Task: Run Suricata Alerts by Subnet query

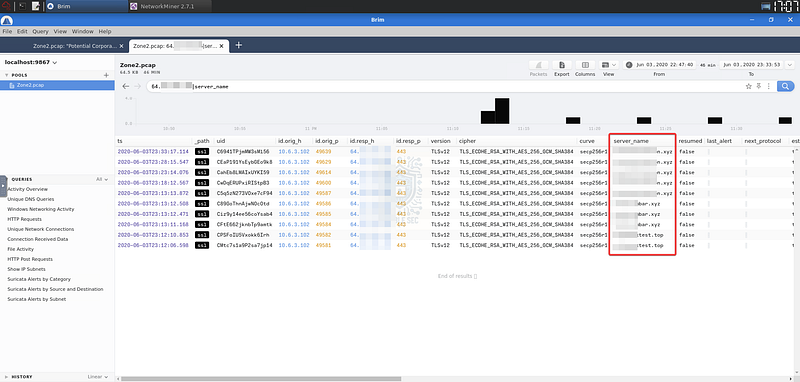Action: point(37,299)
